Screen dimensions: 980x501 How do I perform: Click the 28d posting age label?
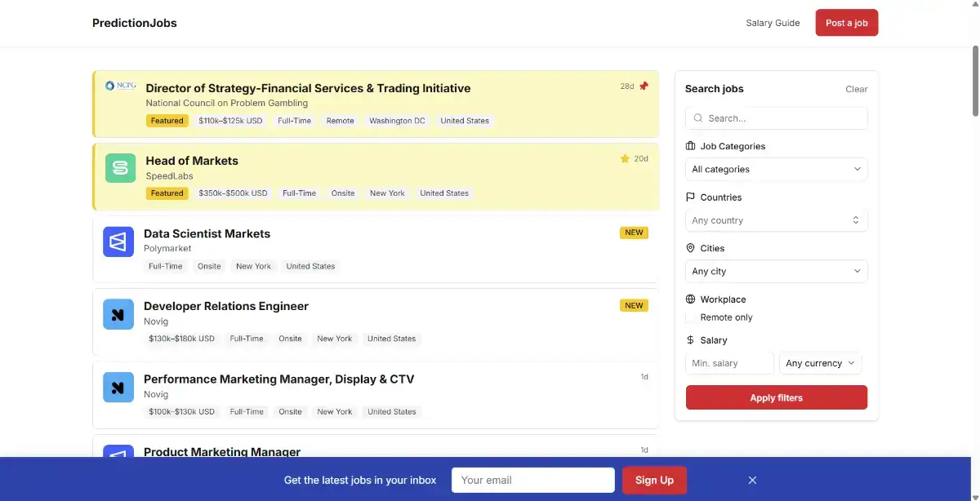[x=626, y=86]
